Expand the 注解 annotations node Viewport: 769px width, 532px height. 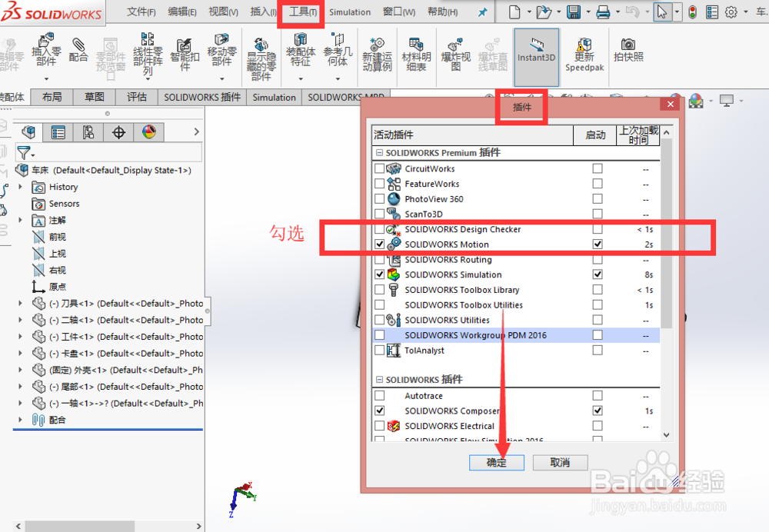tap(20, 220)
